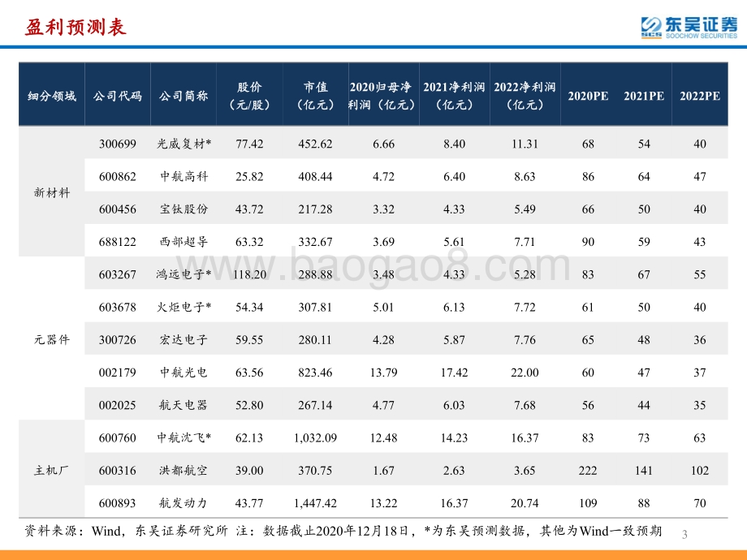Click company code 300726
This screenshot has height=560, width=747.
118,340
